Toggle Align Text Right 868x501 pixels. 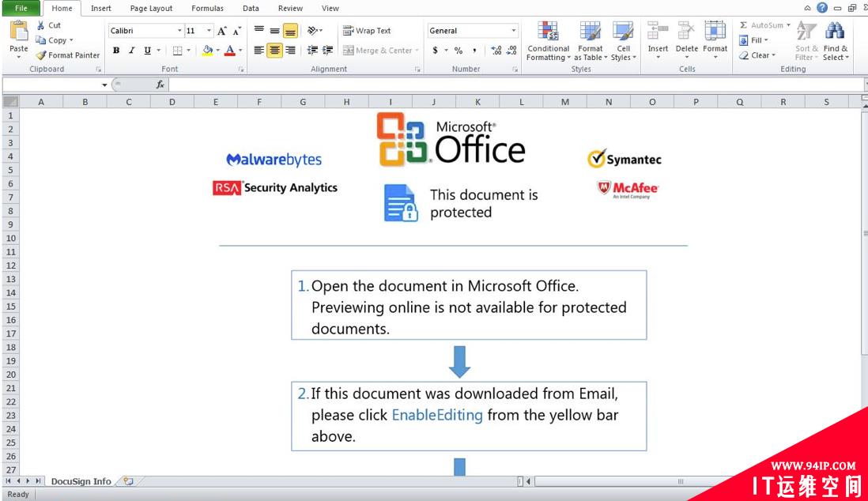click(x=290, y=51)
